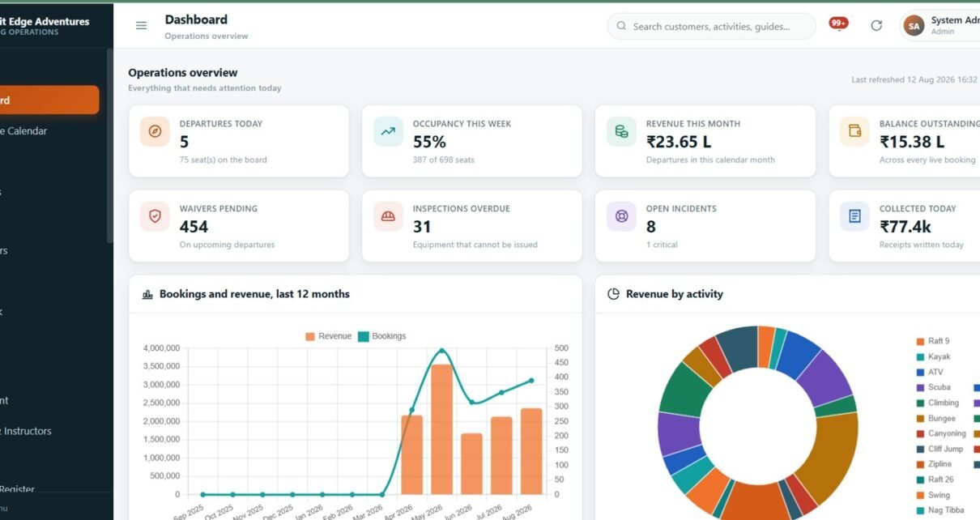Click the trending arrow icon on Occupancy card
The width and height of the screenshot is (980, 520).
point(388,131)
